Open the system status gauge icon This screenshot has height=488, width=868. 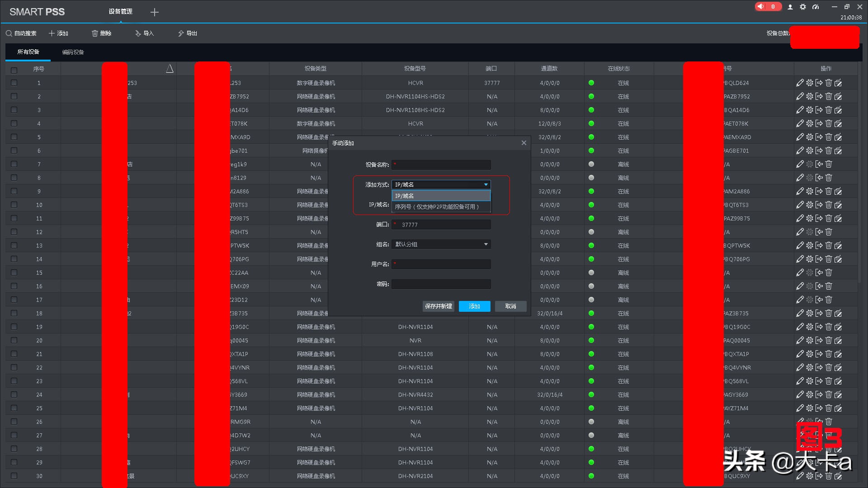coord(816,7)
